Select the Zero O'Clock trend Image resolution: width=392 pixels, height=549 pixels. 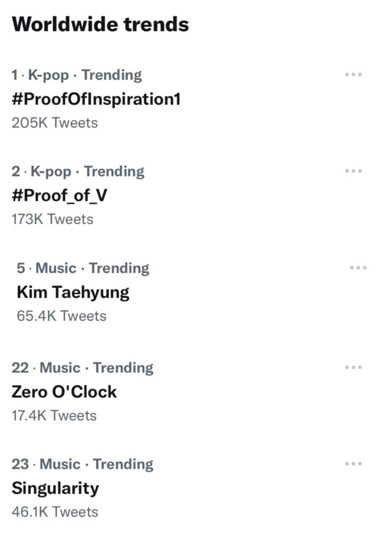(x=64, y=392)
